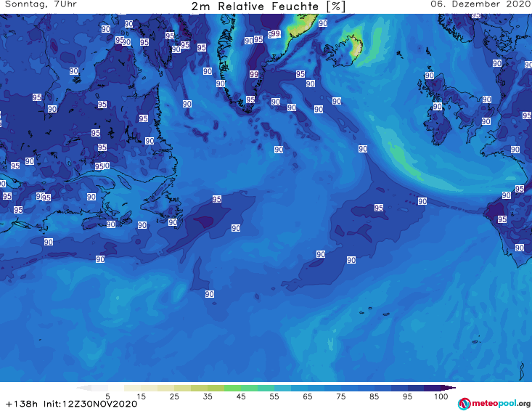Pick the pale yellow color bar segment after 15

pyautogui.click(x=150, y=388)
